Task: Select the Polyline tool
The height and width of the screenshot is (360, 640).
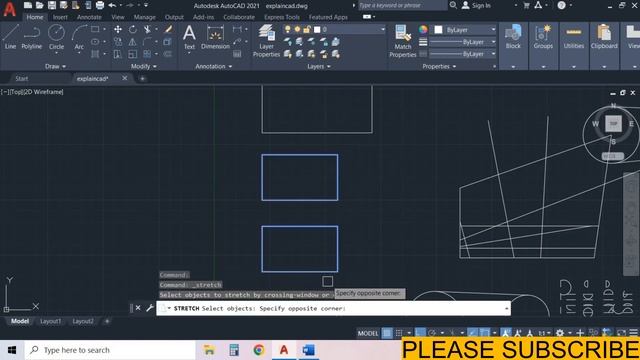Action: click(32, 37)
